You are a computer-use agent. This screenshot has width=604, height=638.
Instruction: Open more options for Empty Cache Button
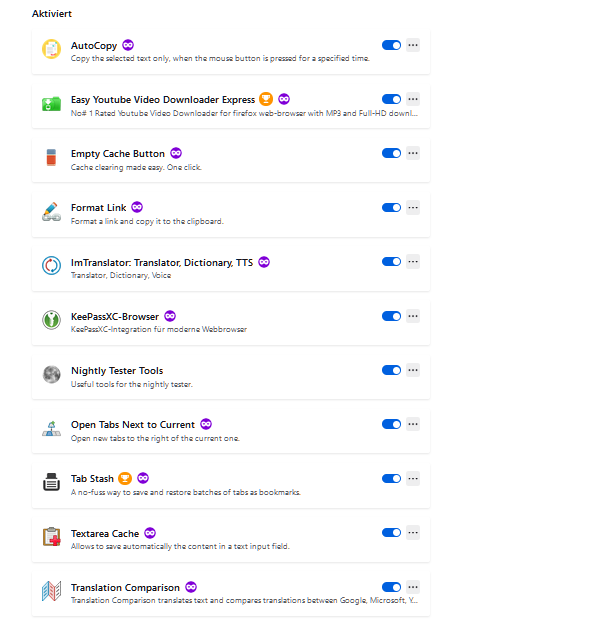(x=413, y=153)
